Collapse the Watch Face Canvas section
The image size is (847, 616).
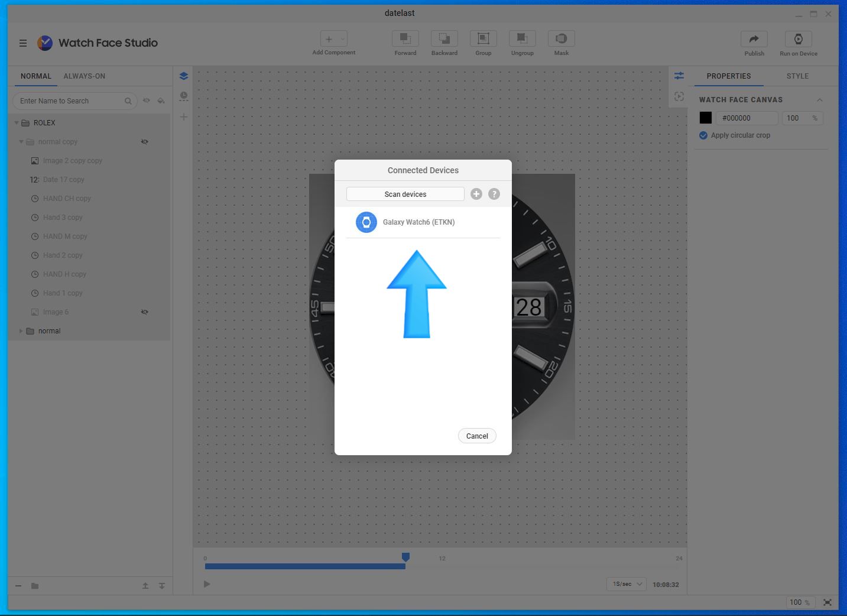[x=819, y=100]
